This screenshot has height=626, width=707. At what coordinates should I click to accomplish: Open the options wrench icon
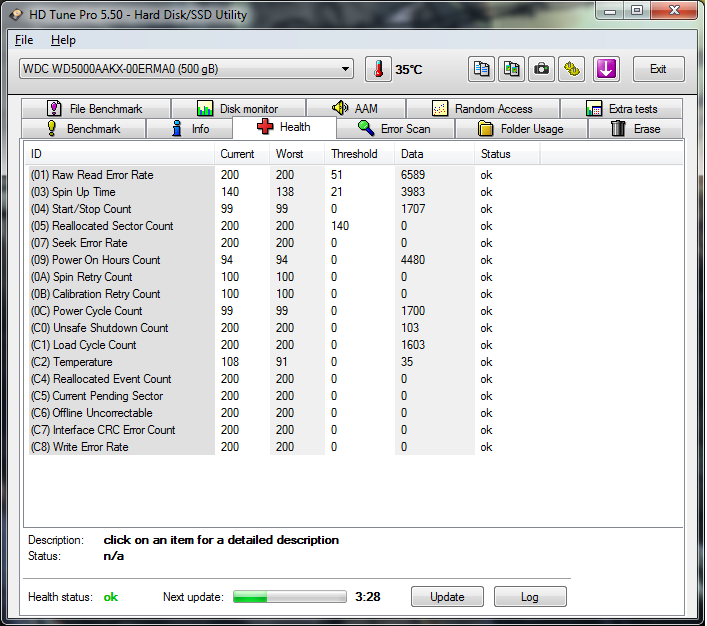572,69
